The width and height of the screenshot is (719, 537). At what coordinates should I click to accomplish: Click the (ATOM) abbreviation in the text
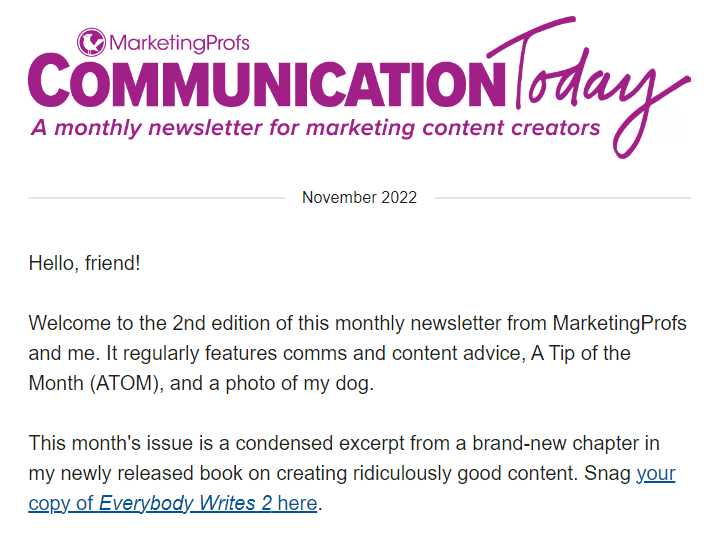tap(127, 383)
